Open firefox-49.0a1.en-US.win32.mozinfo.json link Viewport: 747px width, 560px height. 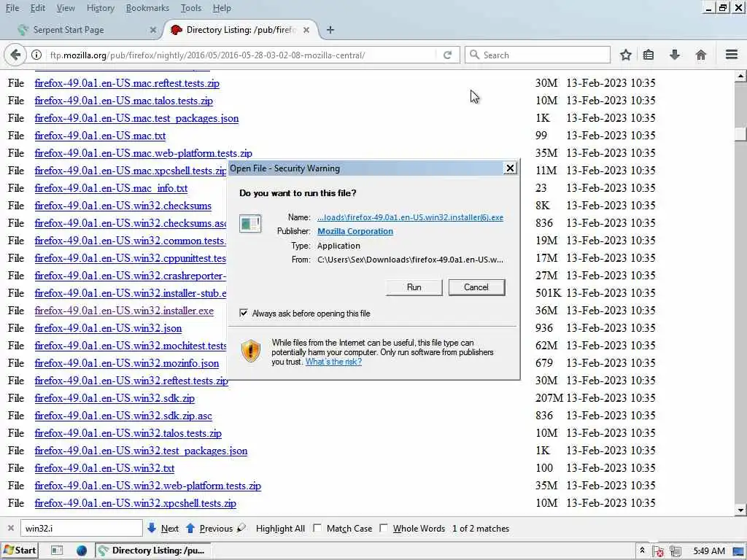(127, 363)
